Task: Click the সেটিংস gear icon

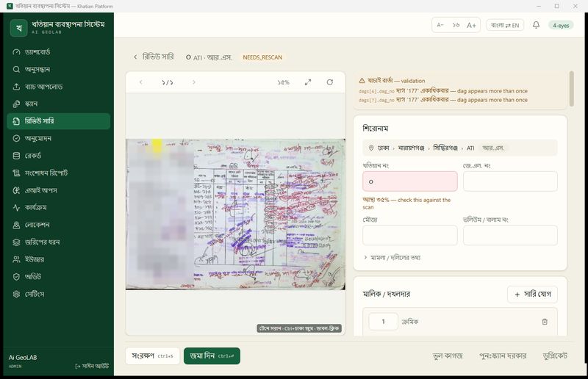Action: [16, 294]
